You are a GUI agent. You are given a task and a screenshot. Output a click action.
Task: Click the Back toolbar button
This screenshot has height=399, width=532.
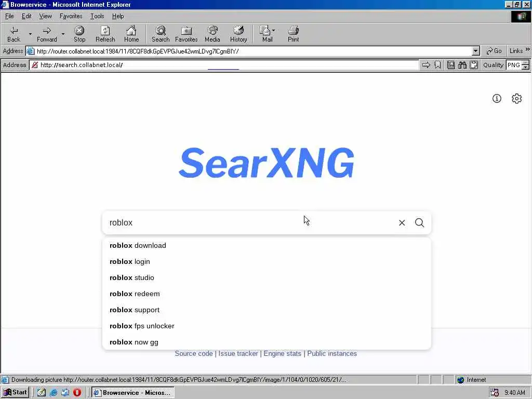pos(14,34)
